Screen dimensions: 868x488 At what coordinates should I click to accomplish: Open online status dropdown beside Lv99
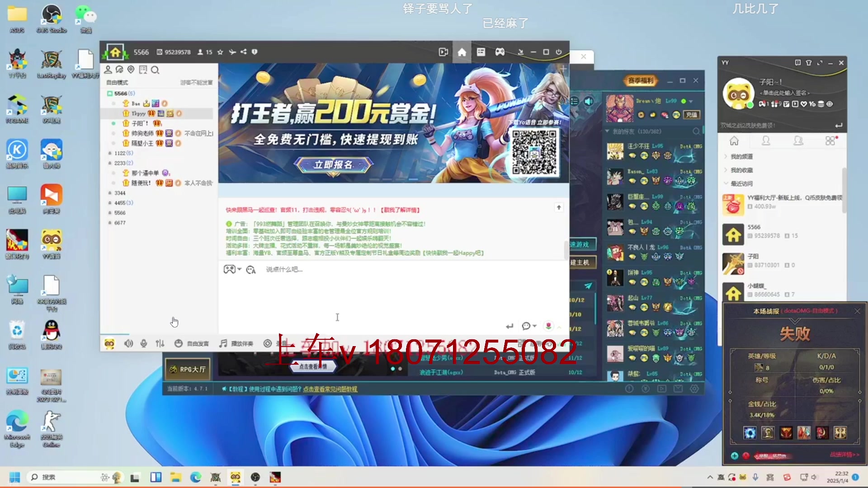pyautogui.click(x=691, y=101)
